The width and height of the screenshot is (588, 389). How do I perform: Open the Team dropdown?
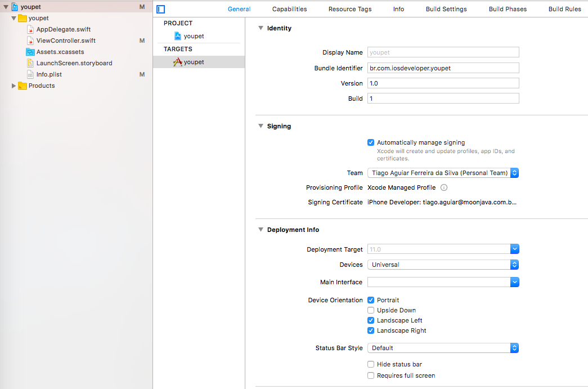pos(443,173)
